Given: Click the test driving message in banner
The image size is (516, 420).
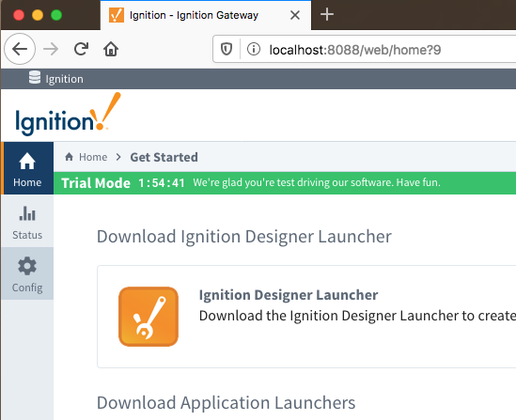Looking at the screenshot, I should 317,182.
